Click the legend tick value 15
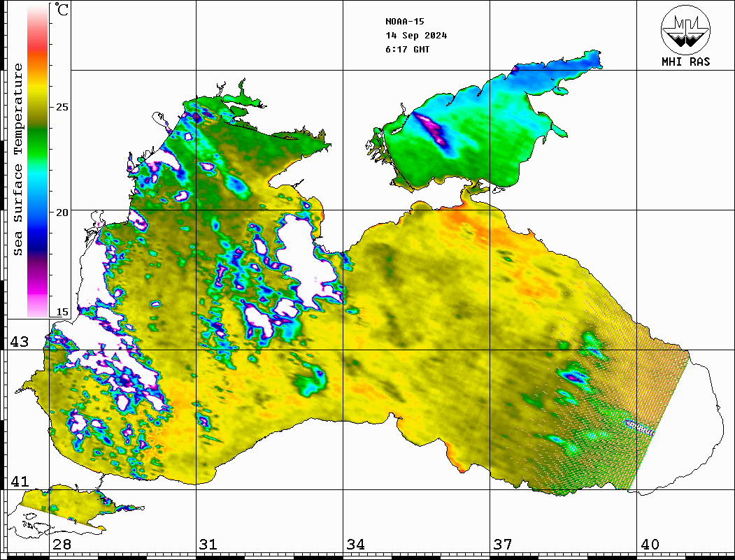 coord(62,312)
